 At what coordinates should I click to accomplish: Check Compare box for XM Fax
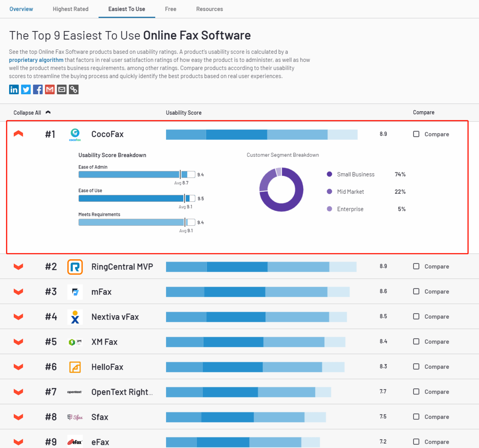[416, 342]
